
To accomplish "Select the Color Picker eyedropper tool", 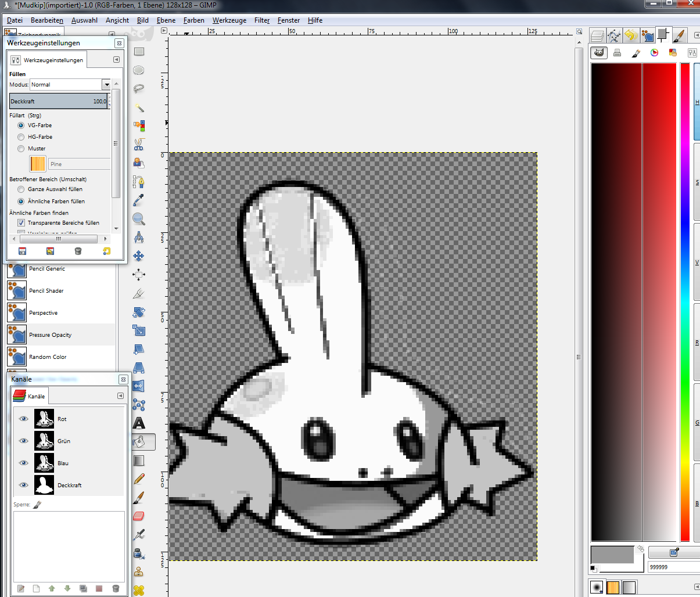I will pyautogui.click(x=139, y=200).
